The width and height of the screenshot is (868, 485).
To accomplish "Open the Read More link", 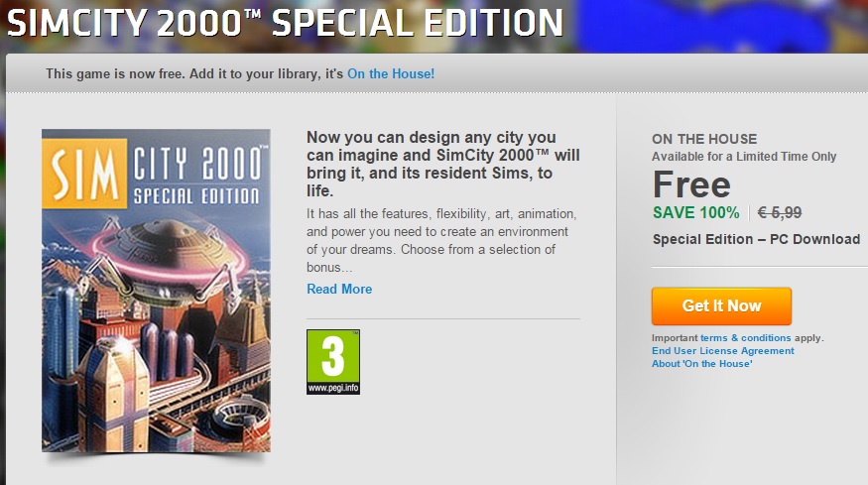I will pyautogui.click(x=339, y=289).
